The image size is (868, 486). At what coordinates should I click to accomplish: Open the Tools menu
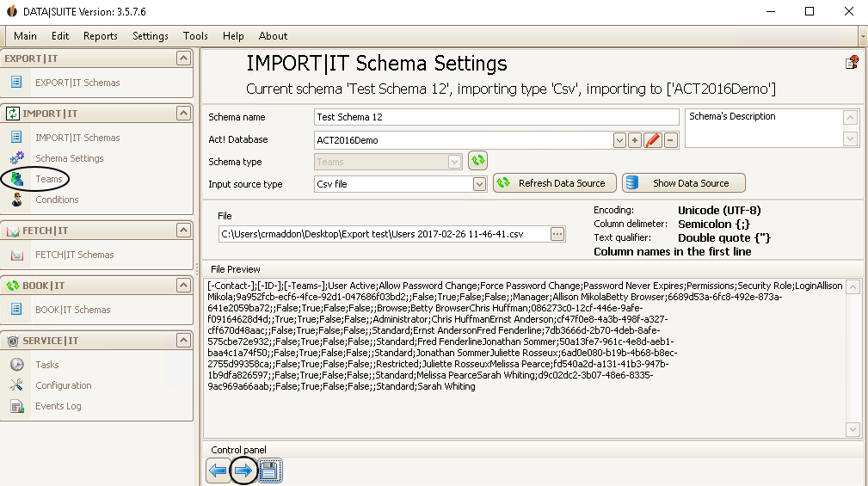pyautogui.click(x=195, y=36)
